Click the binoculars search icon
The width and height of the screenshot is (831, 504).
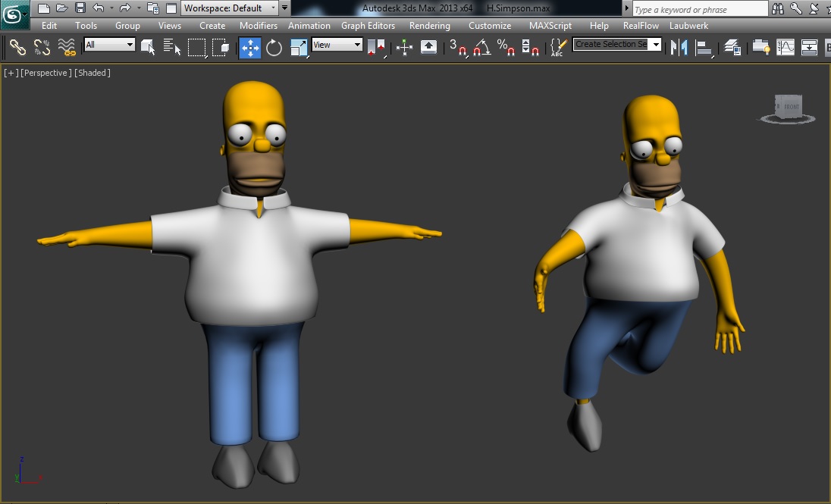[x=777, y=8]
